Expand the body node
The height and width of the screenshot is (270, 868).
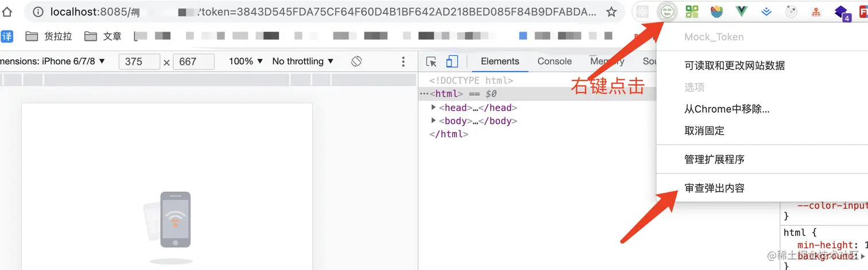(433, 121)
